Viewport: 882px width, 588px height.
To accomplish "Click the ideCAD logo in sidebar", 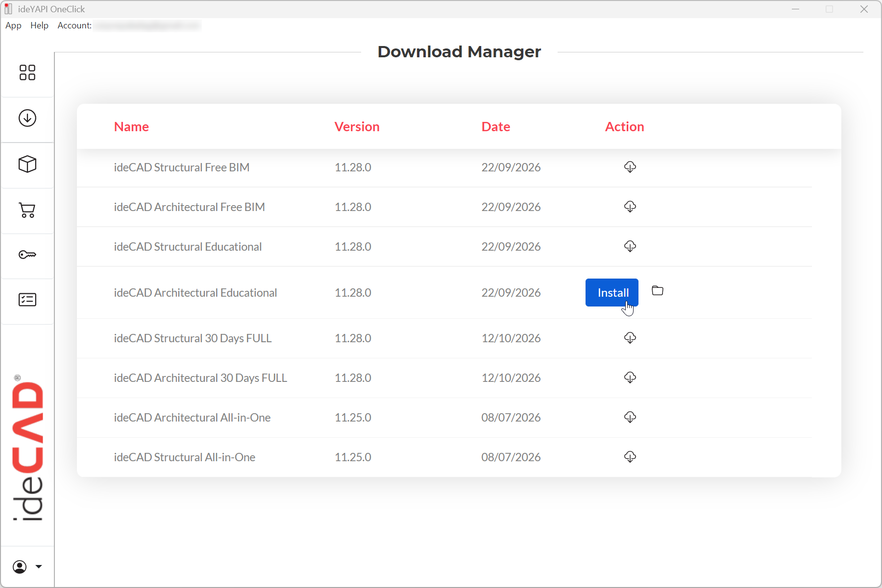I will (27, 448).
